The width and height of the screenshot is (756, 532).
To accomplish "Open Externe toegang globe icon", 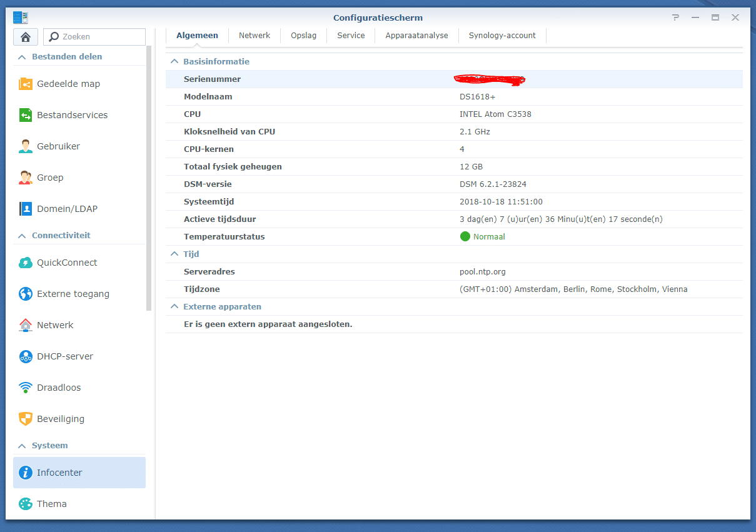I will coord(26,294).
